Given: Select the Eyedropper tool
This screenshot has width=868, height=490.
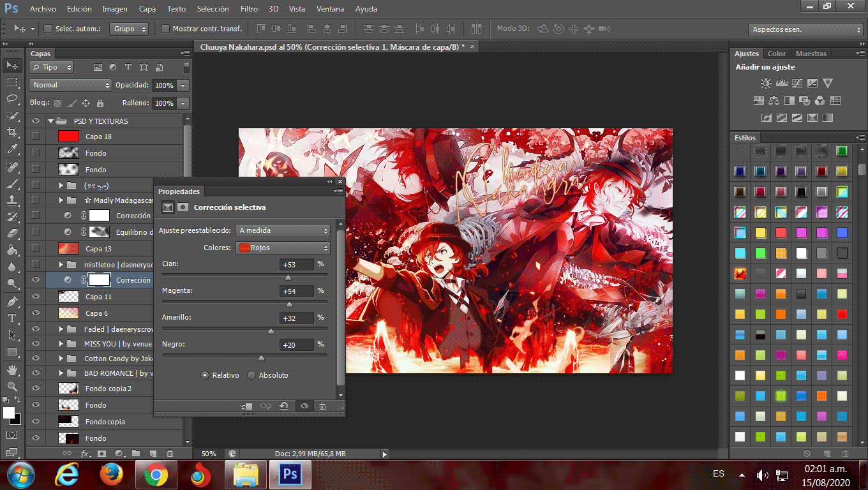Looking at the screenshot, I should pos(12,149).
